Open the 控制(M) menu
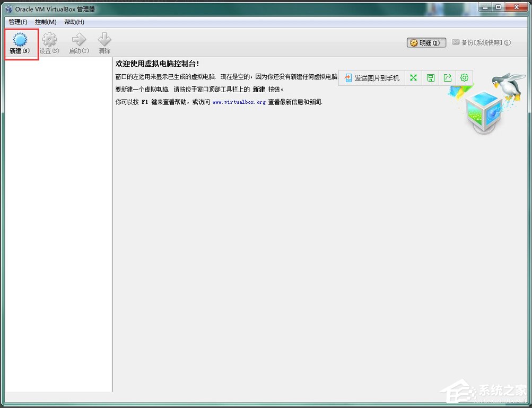The height and width of the screenshot is (408, 532). [x=46, y=22]
